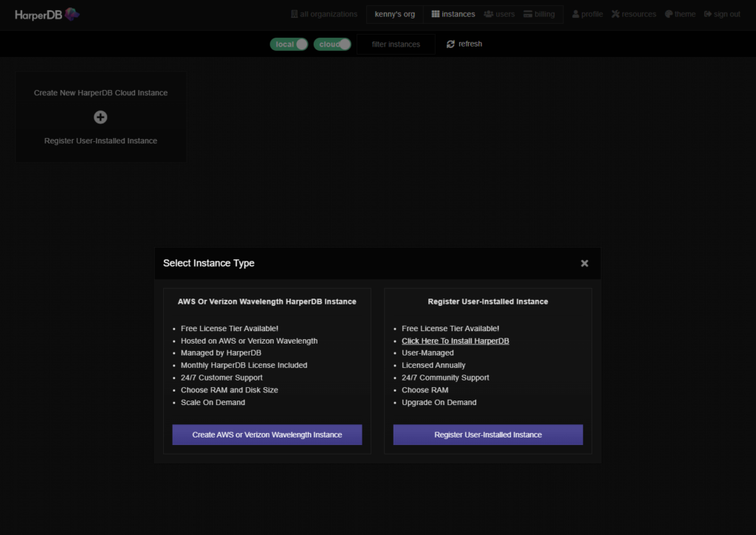Open profile page

tap(587, 15)
